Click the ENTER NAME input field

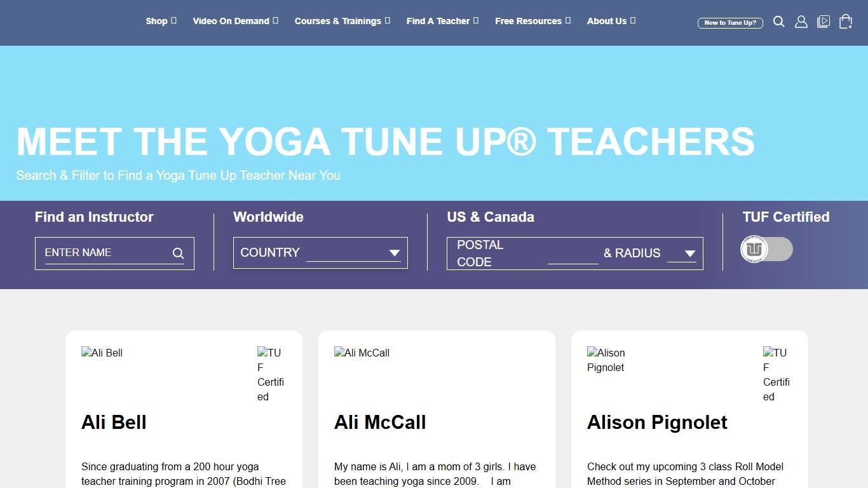102,252
